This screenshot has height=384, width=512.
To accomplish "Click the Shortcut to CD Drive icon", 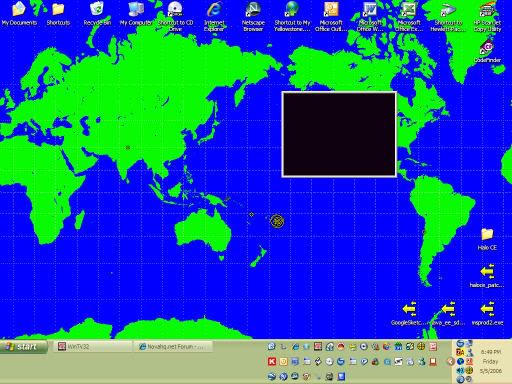I will coord(175,16).
